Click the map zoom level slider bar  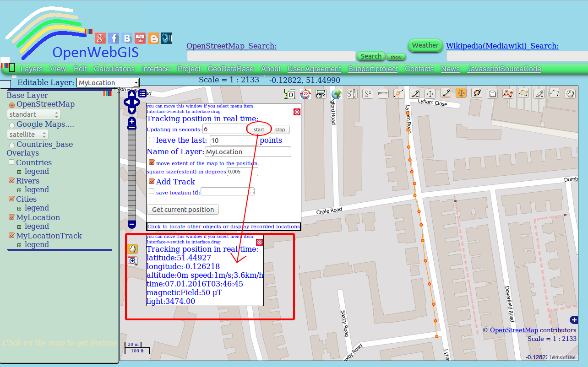click(x=132, y=175)
